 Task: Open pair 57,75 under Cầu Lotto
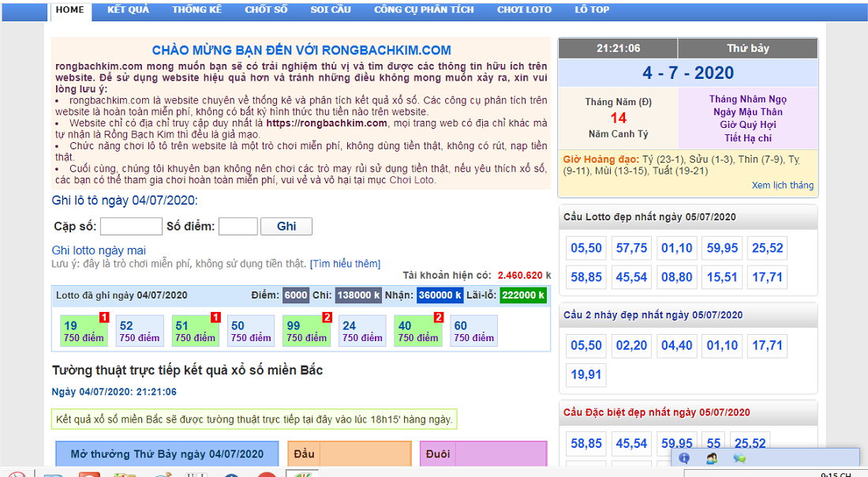click(631, 248)
